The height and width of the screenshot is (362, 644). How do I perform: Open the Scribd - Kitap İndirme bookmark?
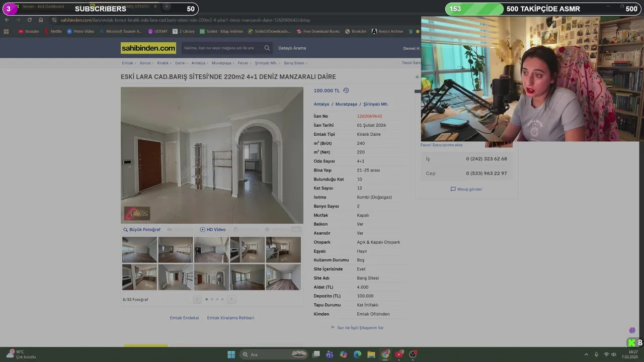[x=221, y=31]
